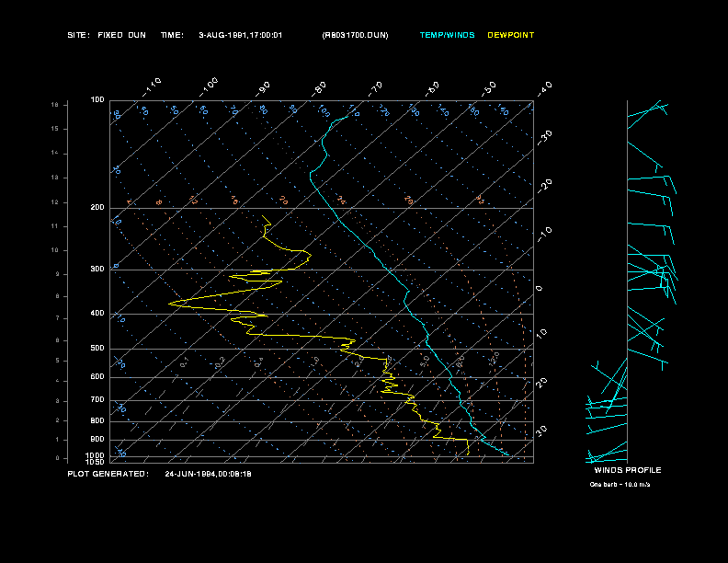Select the timestamp 3-AUG-1991,17:00:01
728x563 pixels.
(241, 35)
